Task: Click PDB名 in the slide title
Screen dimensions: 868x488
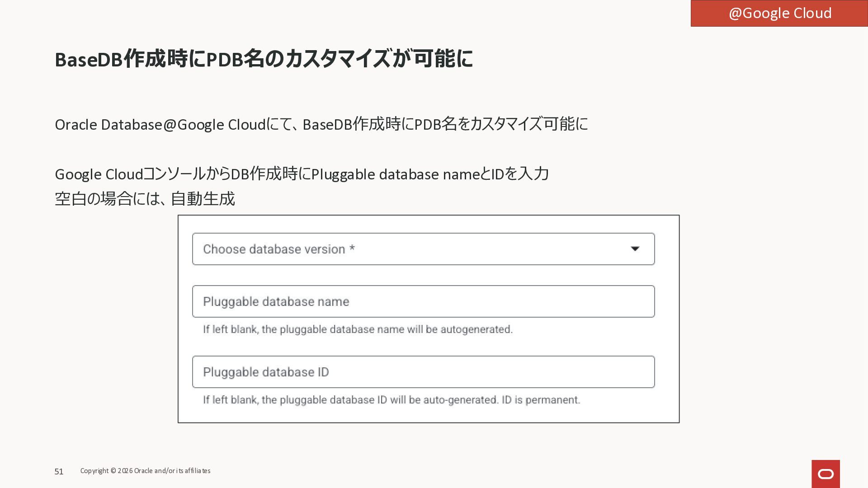Action: (x=235, y=59)
